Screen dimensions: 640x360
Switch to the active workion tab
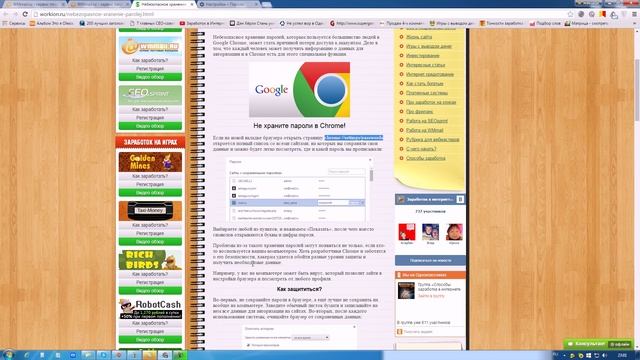point(163,4)
